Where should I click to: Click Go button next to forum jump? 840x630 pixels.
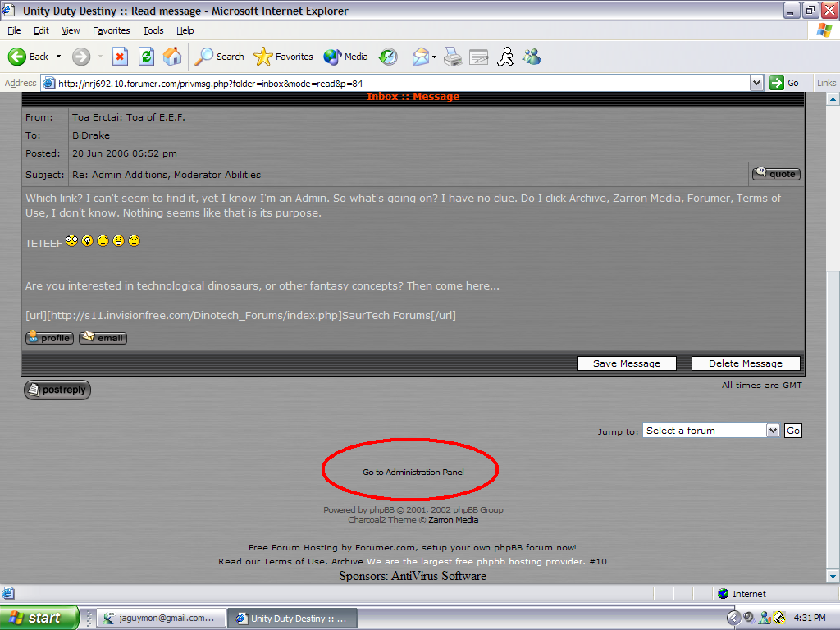point(793,431)
